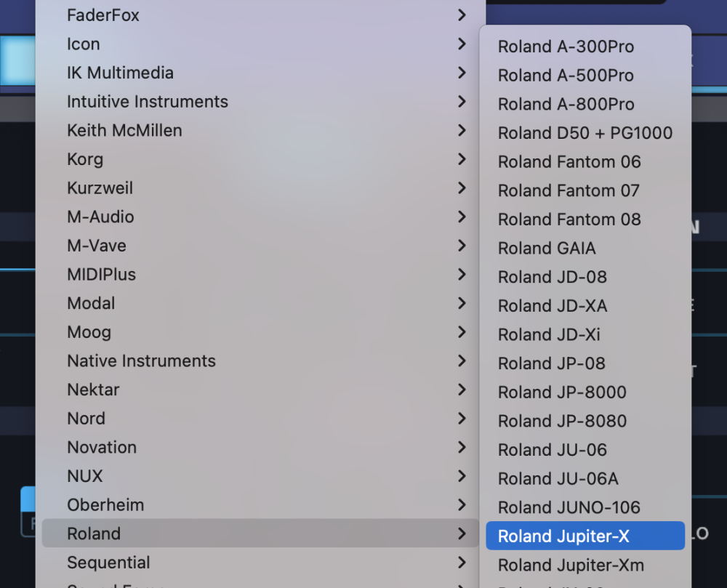Choose Roland Fantom 08
Viewport: 727px width, 588px height.
click(585, 220)
